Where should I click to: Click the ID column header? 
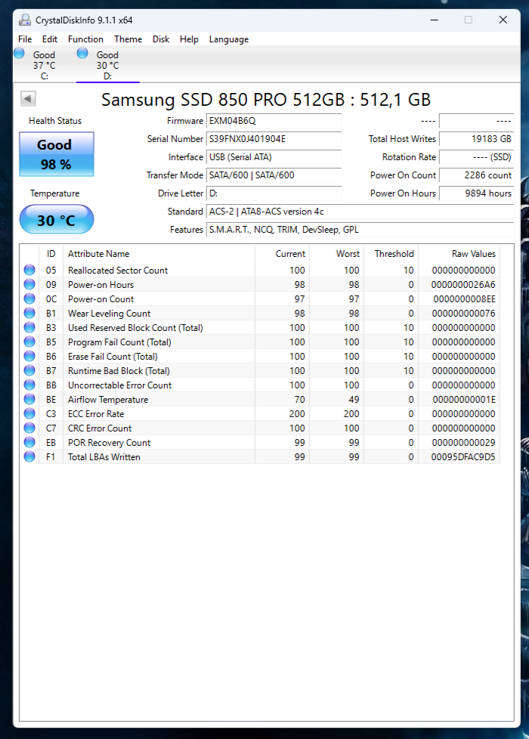click(x=51, y=254)
